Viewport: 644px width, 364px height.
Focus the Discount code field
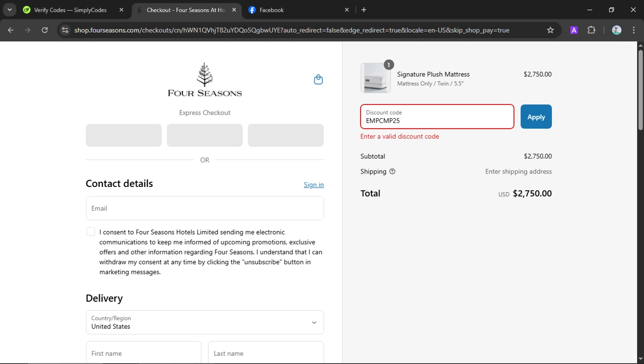click(437, 117)
